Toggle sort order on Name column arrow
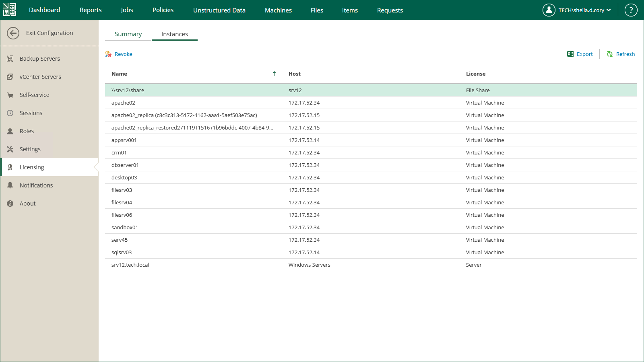The width and height of the screenshot is (644, 362). point(274,74)
